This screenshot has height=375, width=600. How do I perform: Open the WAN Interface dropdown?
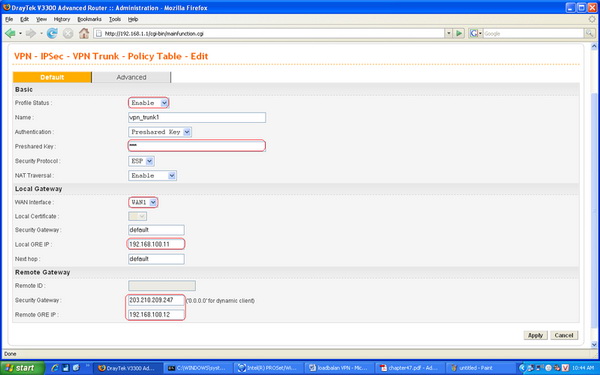tap(143, 202)
